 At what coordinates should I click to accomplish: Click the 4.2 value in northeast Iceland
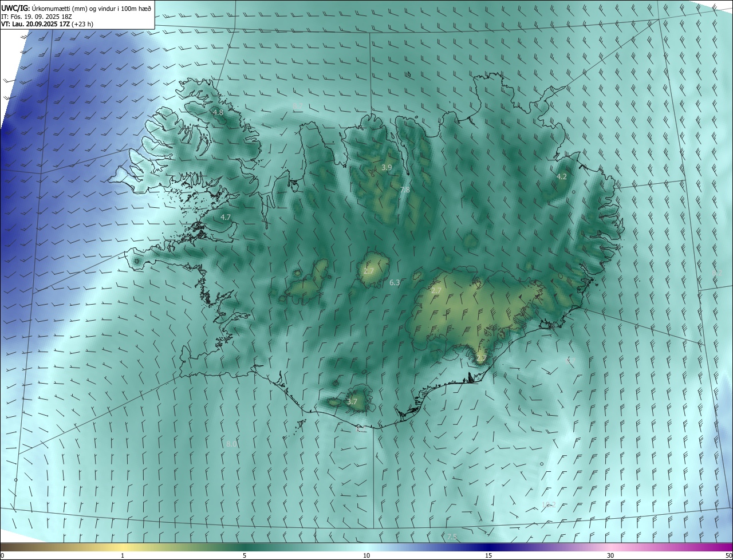click(562, 177)
